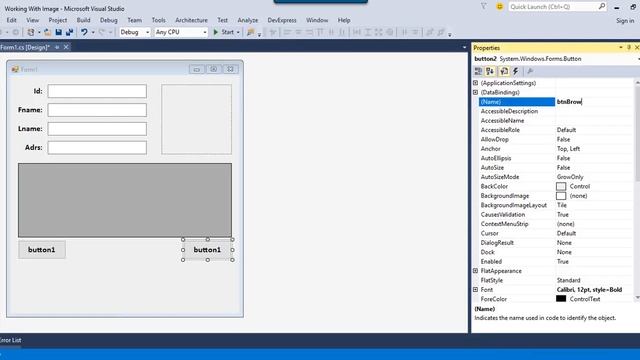The height and width of the screenshot is (360, 640).
Task: Expand the FlatAppearance property group
Action: pyautogui.click(x=476, y=271)
